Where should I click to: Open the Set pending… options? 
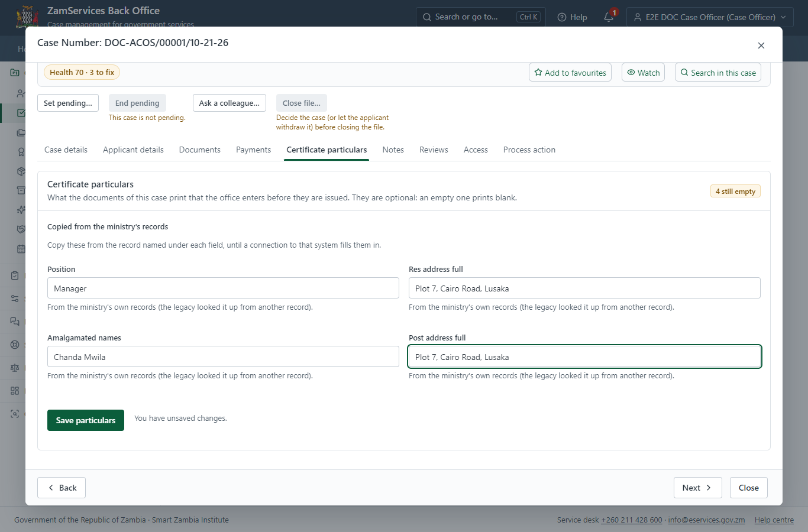tap(68, 103)
